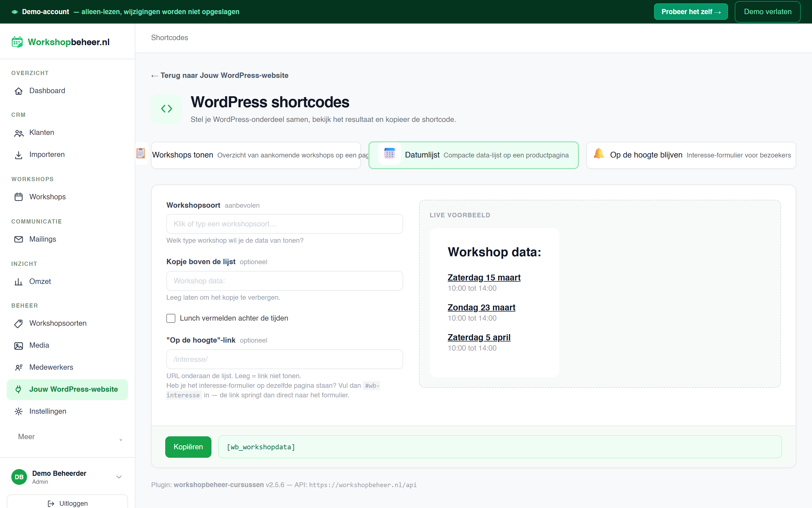Click the Importeren download icon
The width and height of the screenshot is (812, 508).
point(18,155)
